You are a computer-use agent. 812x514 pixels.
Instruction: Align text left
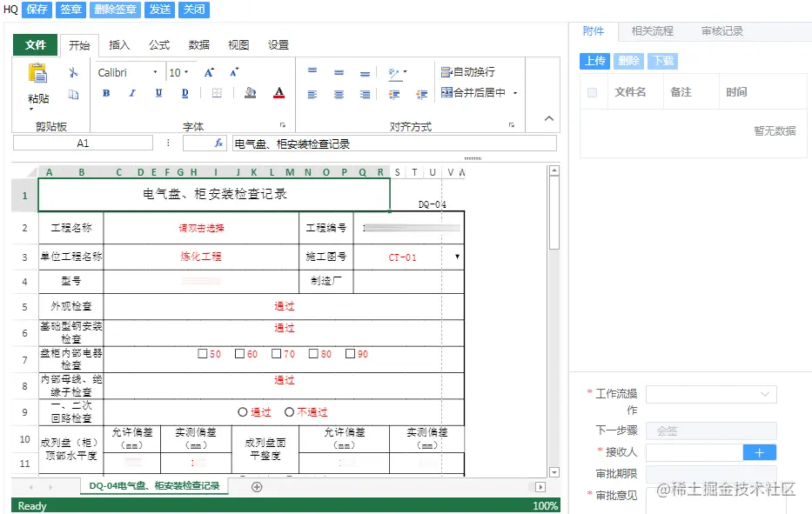[x=312, y=94]
